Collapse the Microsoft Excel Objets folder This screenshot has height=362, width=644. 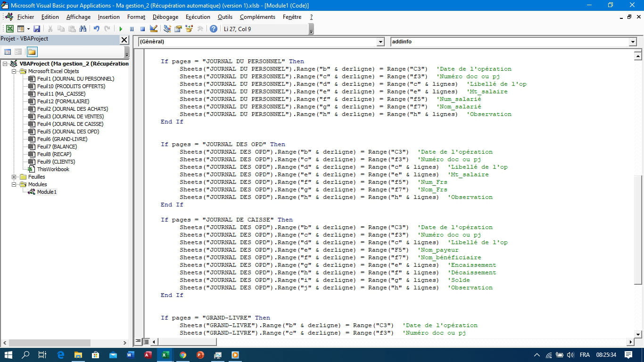click(x=14, y=71)
